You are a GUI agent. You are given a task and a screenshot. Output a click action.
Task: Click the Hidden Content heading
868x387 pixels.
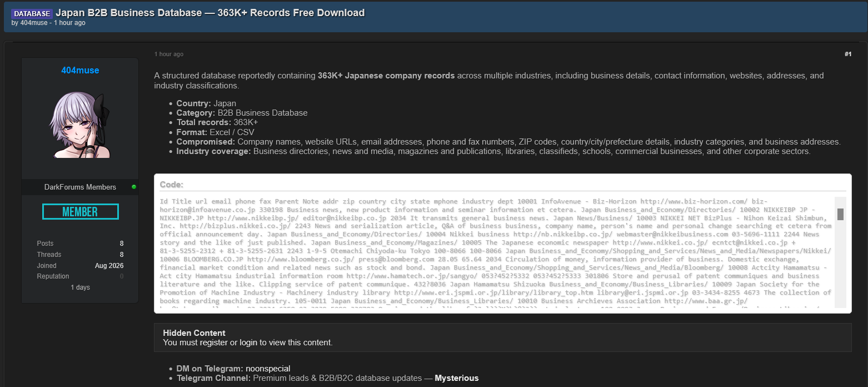pyautogui.click(x=194, y=333)
